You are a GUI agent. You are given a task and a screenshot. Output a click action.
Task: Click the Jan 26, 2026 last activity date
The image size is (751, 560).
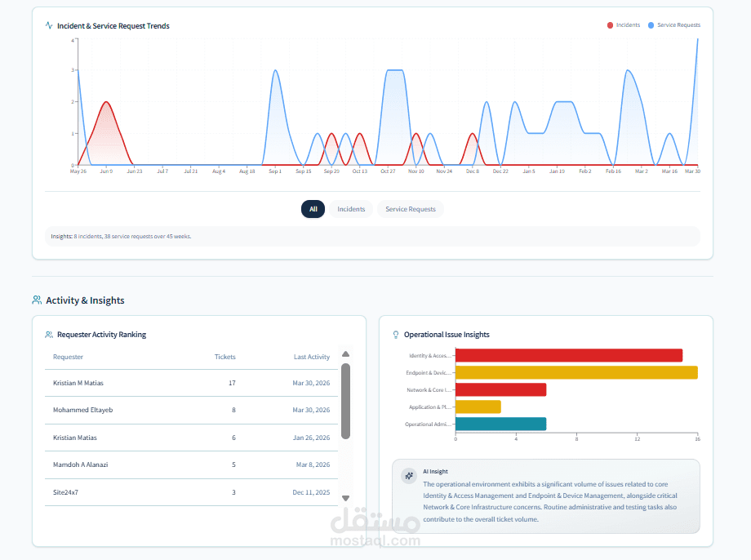point(311,438)
